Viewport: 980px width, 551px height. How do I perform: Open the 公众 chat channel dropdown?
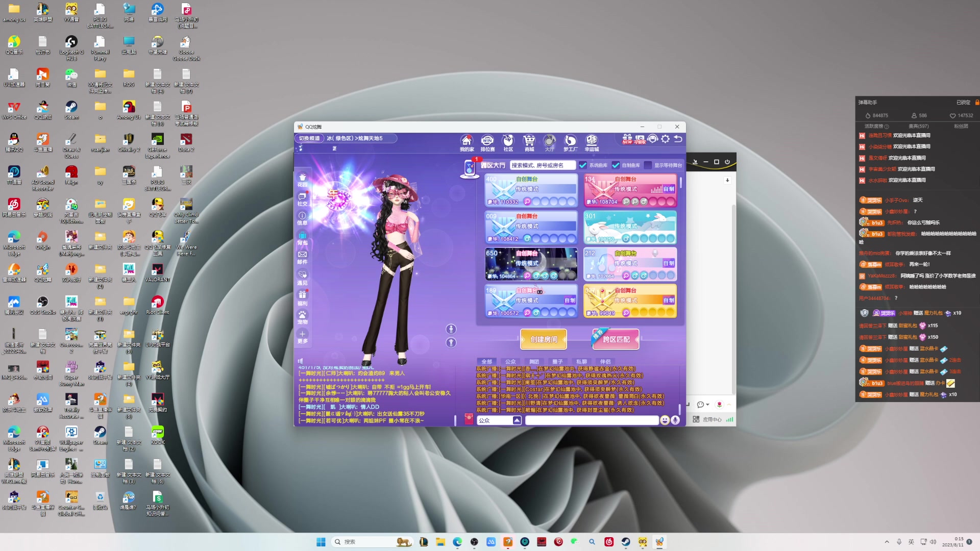click(517, 420)
